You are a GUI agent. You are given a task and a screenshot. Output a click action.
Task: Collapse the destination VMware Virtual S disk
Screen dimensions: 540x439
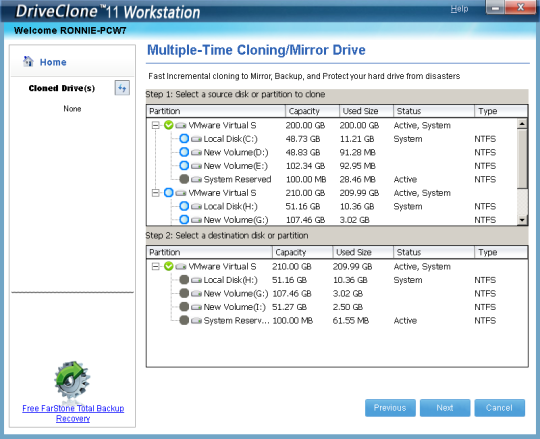tap(155, 266)
